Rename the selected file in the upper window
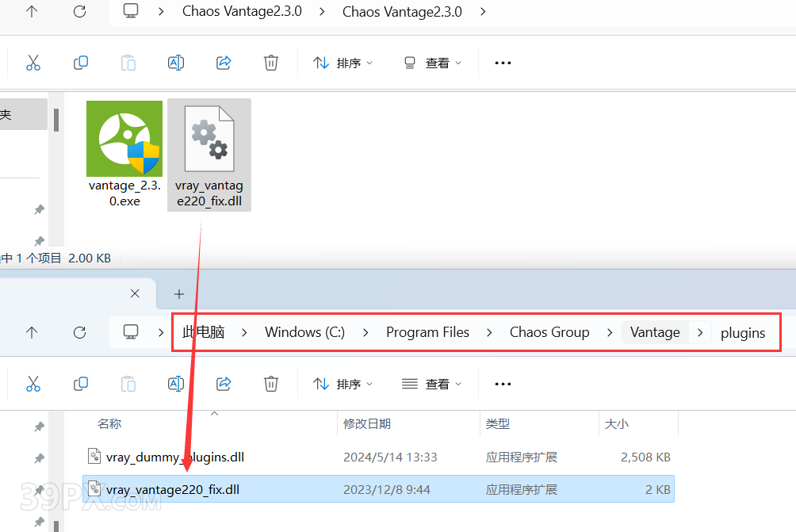The width and height of the screenshot is (796, 532). tap(176, 63)
